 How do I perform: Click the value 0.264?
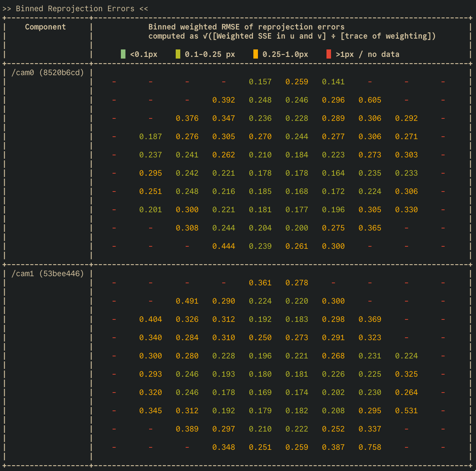coord(407,392)
